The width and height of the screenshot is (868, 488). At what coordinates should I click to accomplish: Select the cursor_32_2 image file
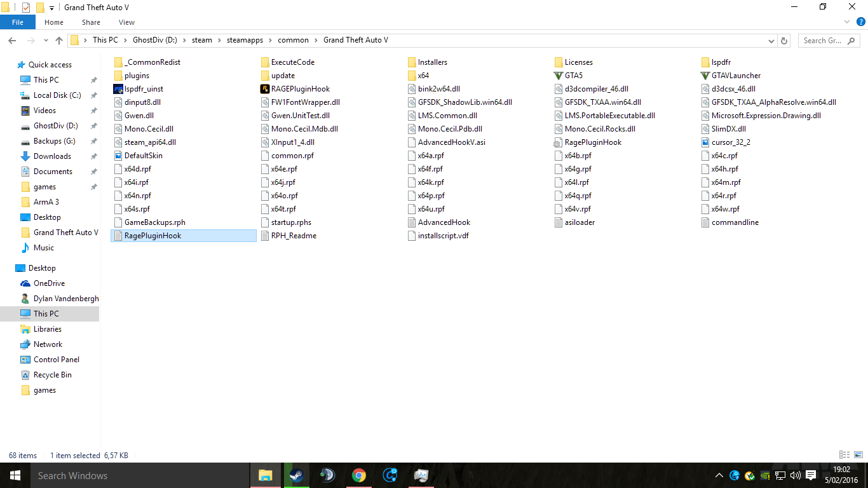tap(726, 142)
